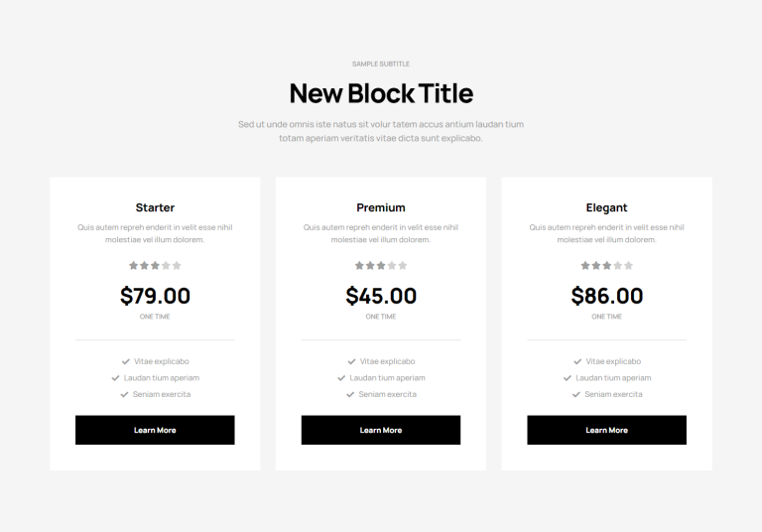The width and height of the screenshot is (762, 532).
Task: Click the checkmark beside Elegant's Seniam exercita
Action: tap(575, 395)
